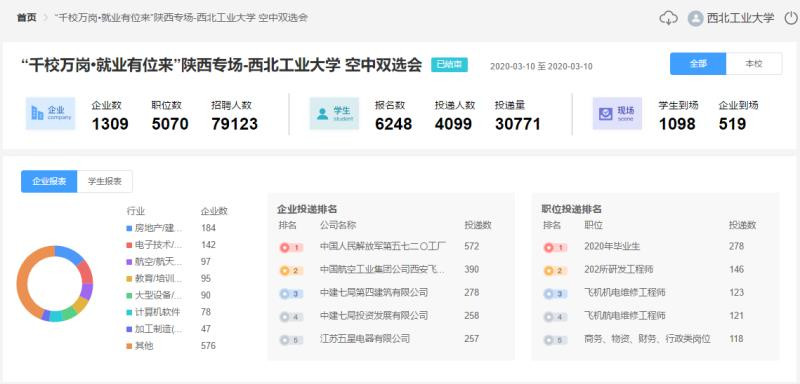
Task: Click the 企业投递排名 heading
Action: (x=307, y=209)
